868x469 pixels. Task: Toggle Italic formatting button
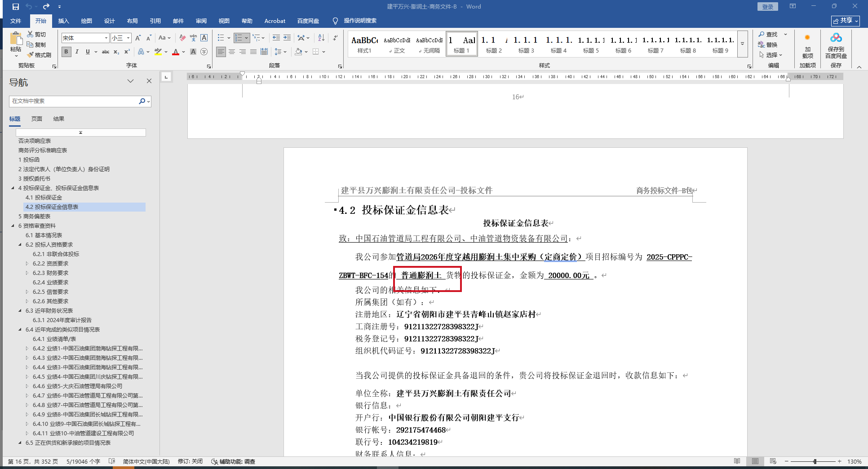(x=77, y=52)
